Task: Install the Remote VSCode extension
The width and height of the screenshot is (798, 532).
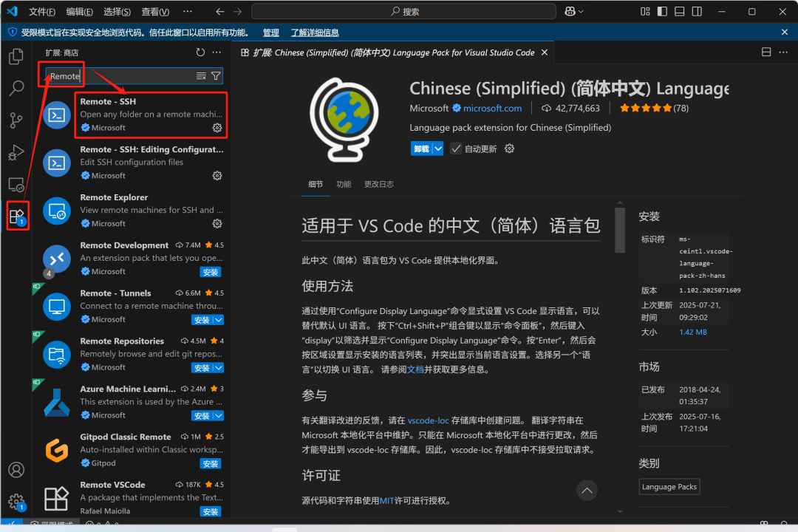Action: click(210, 511)
